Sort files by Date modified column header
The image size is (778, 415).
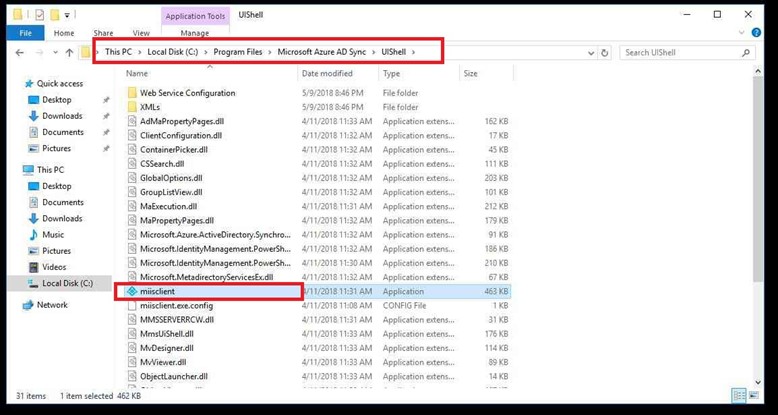point(327,74)
